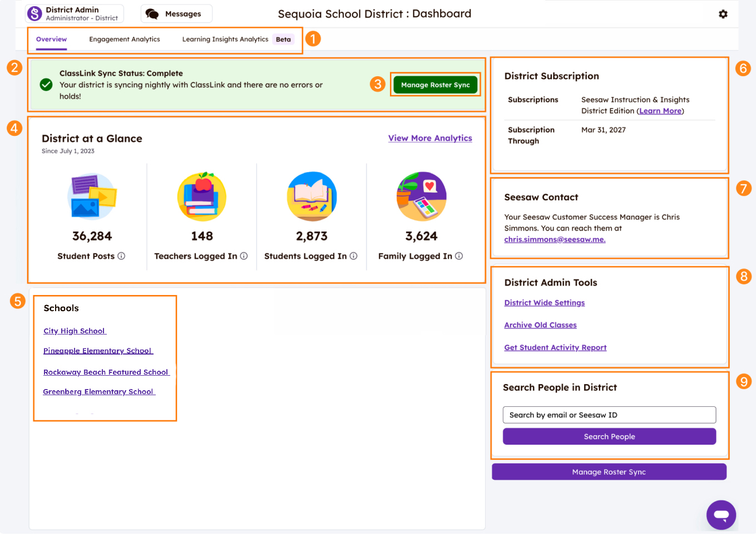The image size is (756, 536).
Task: Switch to the Engagement Analytics tab
Action: 124,39
